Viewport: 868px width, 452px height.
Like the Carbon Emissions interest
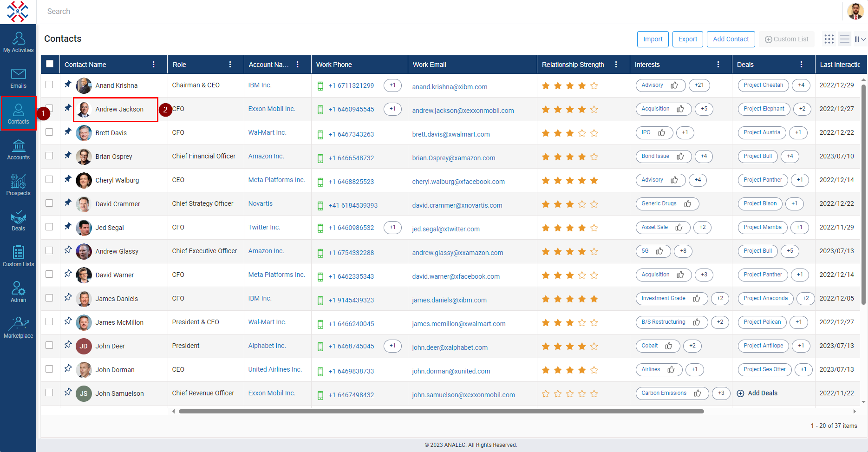pyautogui.click(x=698, y=393)
